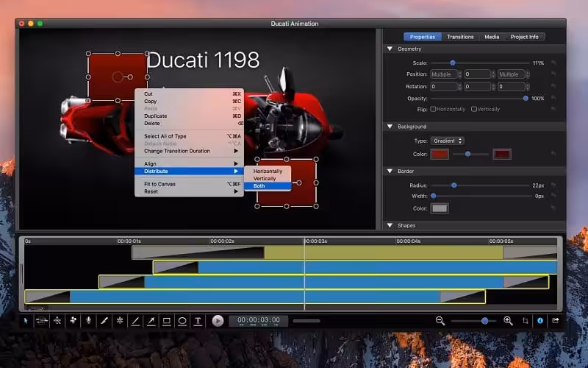Choose Select All of Type
The image size is (588, 368).
tap(189, 136)
